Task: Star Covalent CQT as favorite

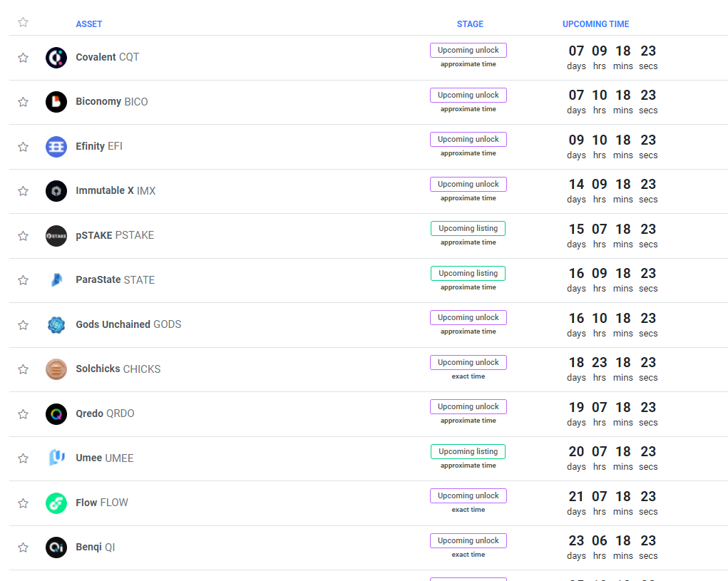Action: (x=24, y=58)
